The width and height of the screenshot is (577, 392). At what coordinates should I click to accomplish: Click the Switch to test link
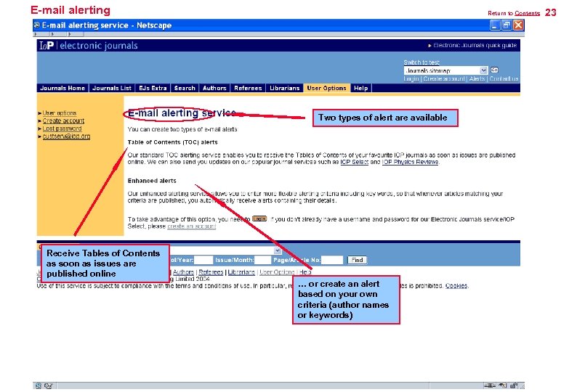(421, 62)
